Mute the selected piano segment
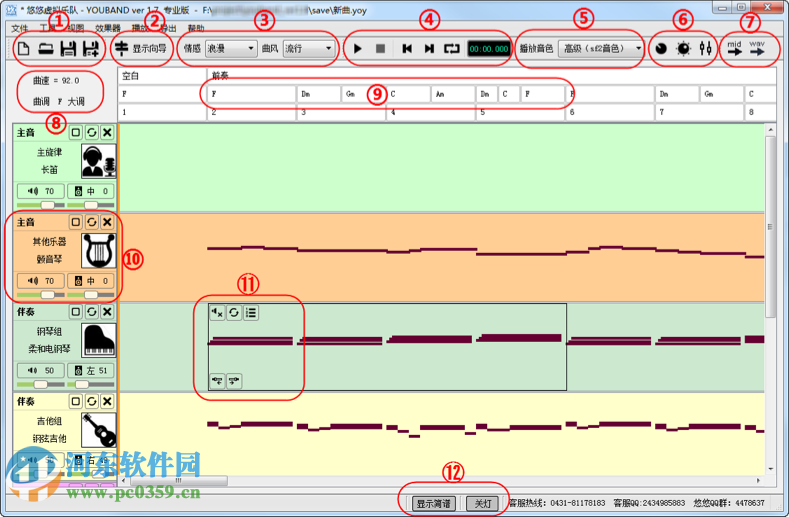Screen dimensions: 789x517 pos(217,313)
